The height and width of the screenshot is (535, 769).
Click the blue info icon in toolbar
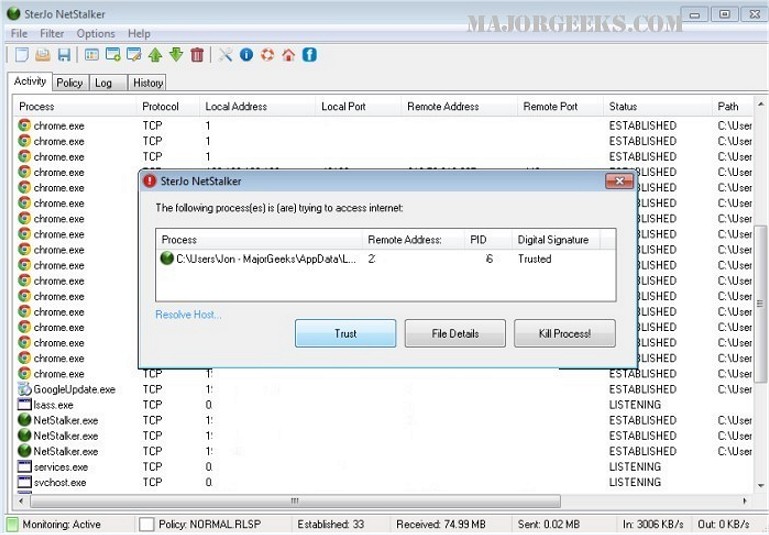(246, 54)
